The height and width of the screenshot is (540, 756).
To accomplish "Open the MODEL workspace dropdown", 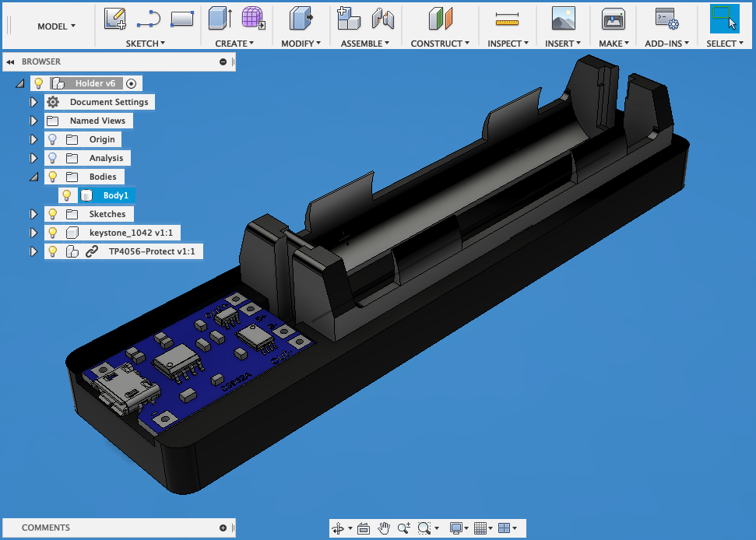I will tap(56, 26).
